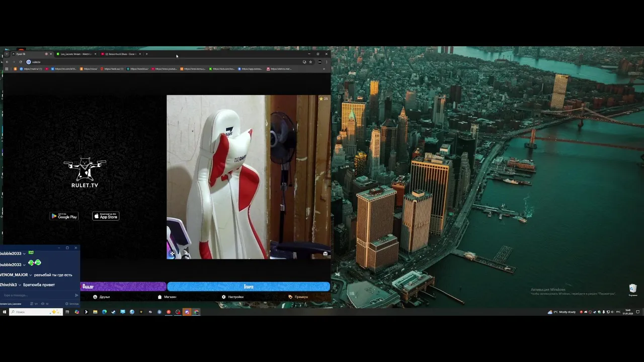Open Друзья (Friends) in Rulet.tv
644x362 pixels.
tap(102, 297)
